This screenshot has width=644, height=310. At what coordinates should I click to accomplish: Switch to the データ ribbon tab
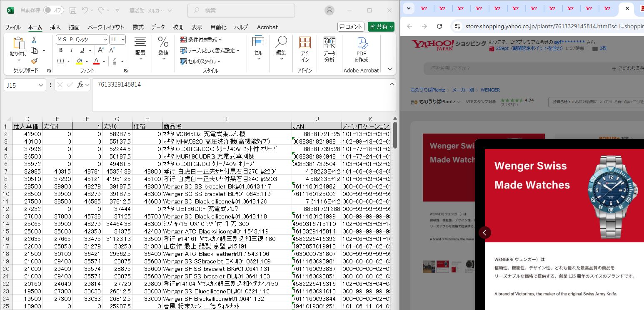click(158, 27)
